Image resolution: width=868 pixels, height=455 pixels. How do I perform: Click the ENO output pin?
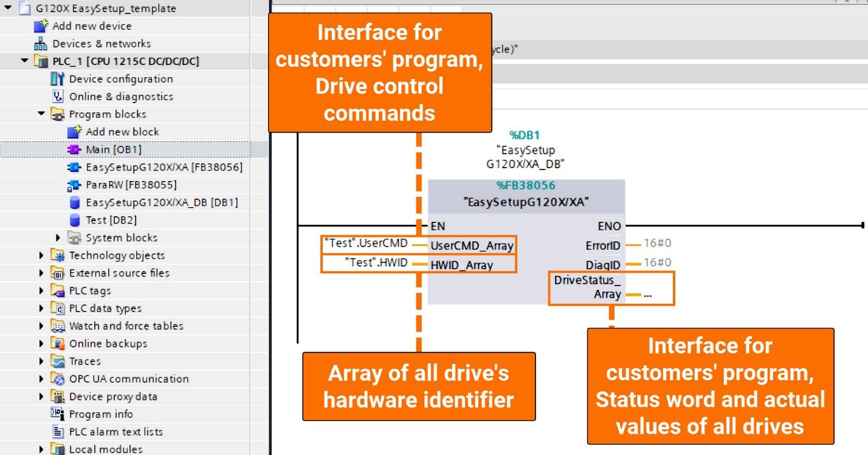click(609, 226)
